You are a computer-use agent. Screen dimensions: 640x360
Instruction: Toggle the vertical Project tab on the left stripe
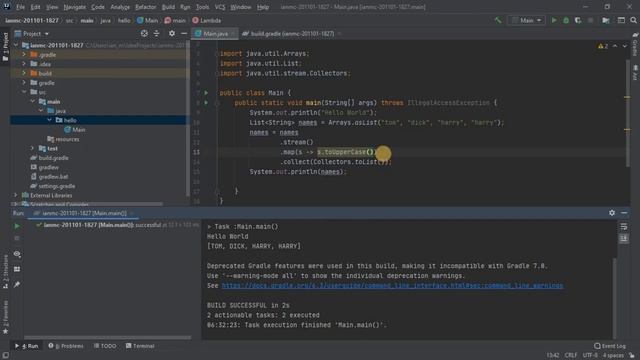(5, 47)
